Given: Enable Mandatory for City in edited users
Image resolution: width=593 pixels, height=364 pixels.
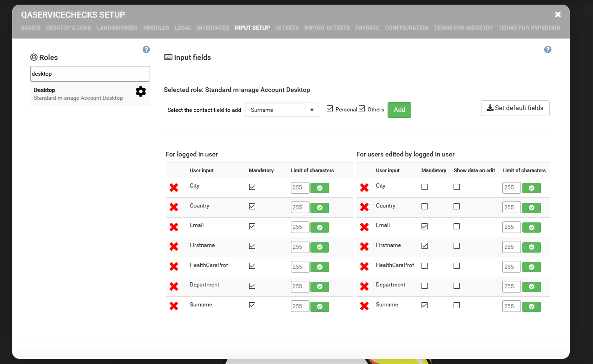Looking at the screenshot, I should (424, 187).
